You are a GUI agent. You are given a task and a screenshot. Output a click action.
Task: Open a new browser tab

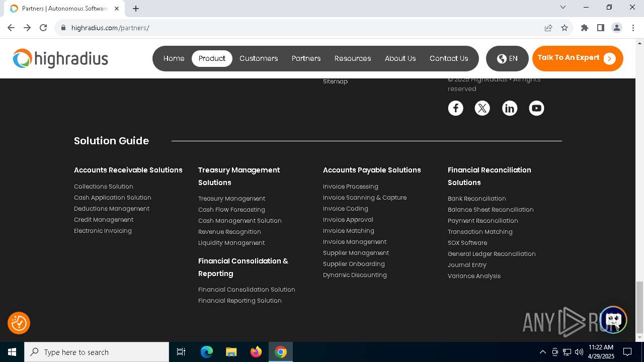(x=136, y=9)
